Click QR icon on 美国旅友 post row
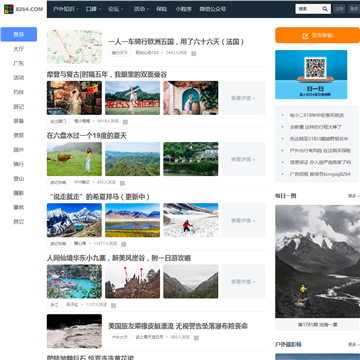 pos(196,338)
